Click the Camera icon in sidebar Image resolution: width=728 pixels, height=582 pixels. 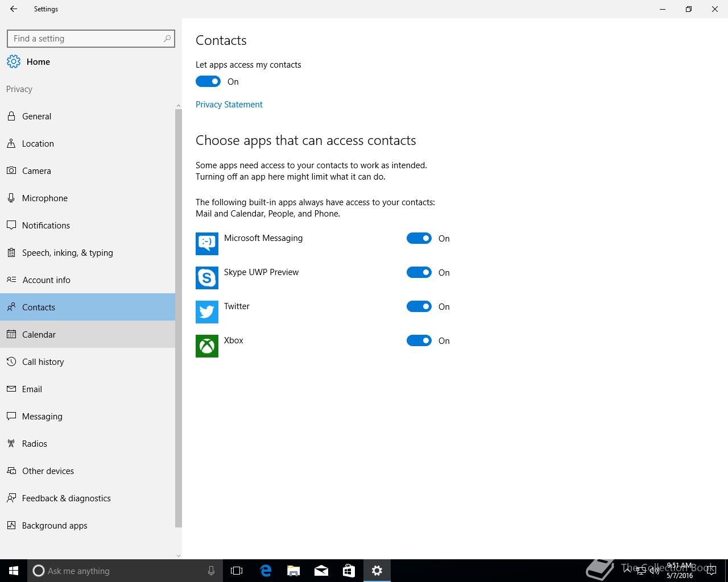(x=11, y=171)
